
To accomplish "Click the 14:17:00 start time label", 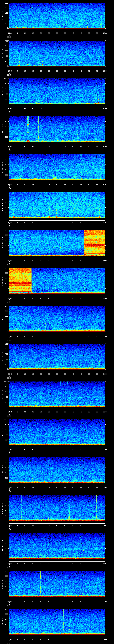I will 9,147.
